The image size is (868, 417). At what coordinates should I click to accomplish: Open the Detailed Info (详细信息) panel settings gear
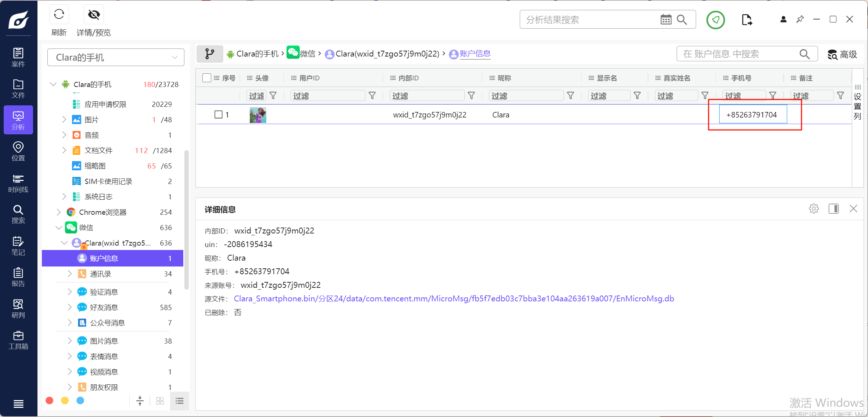(814, 209)
